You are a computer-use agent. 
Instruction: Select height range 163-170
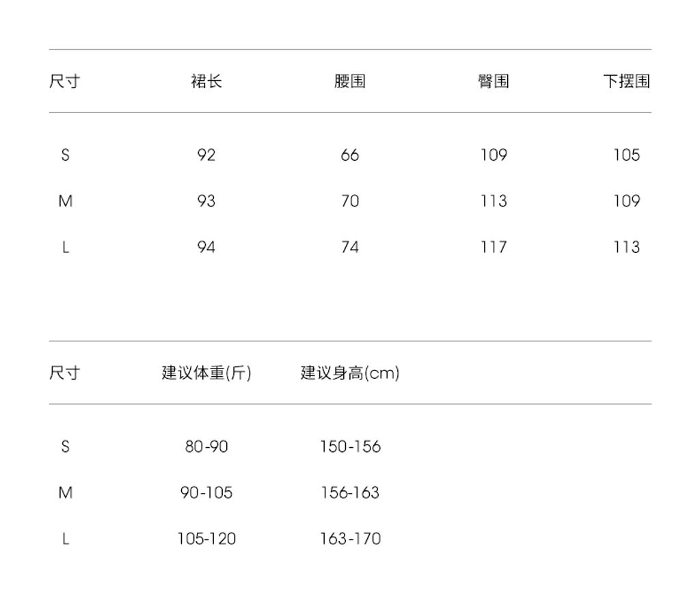point(350,539)
